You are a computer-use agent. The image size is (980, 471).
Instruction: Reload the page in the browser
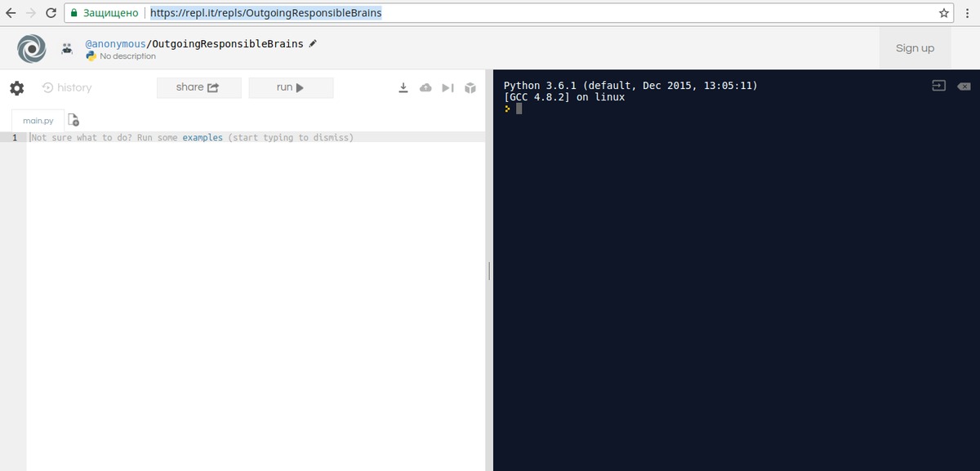click(x=51, y=13)
